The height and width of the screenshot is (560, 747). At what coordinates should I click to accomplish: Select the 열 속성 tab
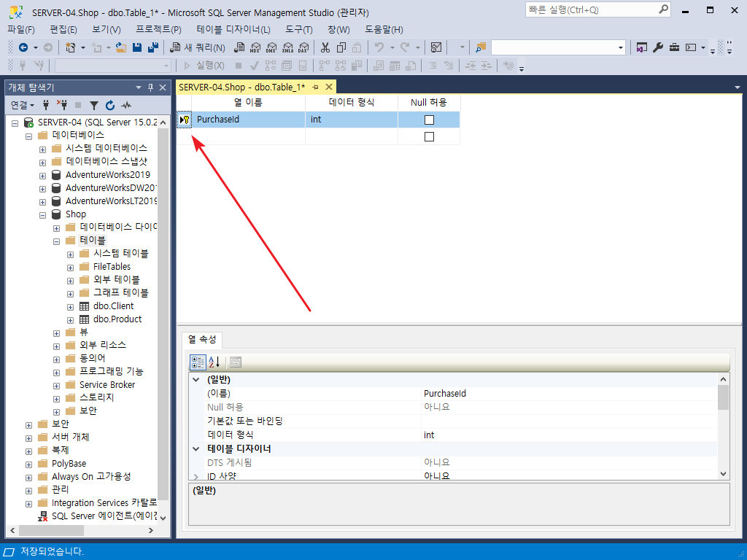(x=202, y=340)
